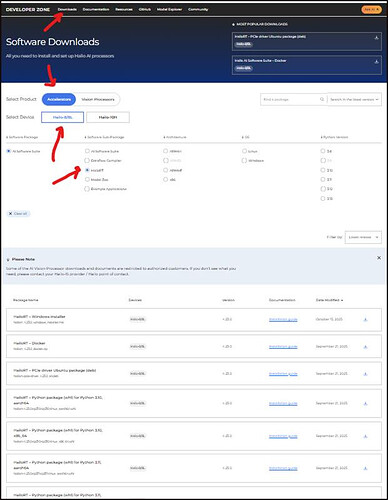Download popular PCIe driver Ubuntu package card
The image size is (388, 500).
pyautogui.click(x=376, y=38)
